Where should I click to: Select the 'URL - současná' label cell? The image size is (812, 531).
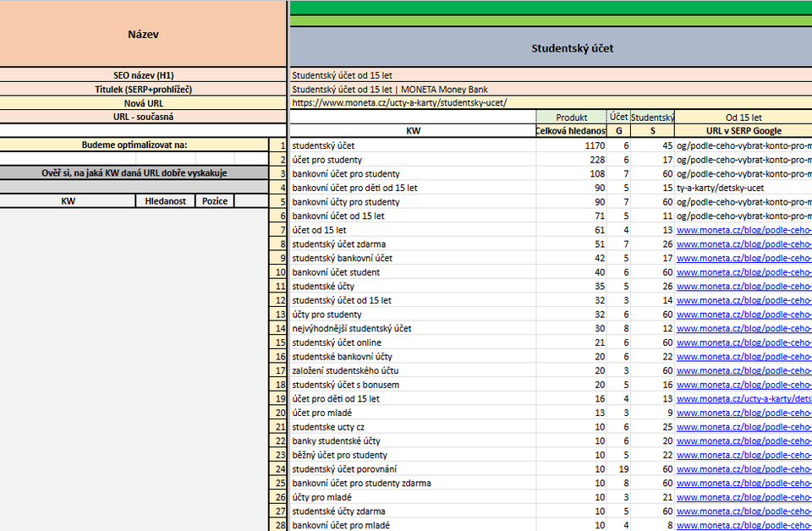(143, 116)
